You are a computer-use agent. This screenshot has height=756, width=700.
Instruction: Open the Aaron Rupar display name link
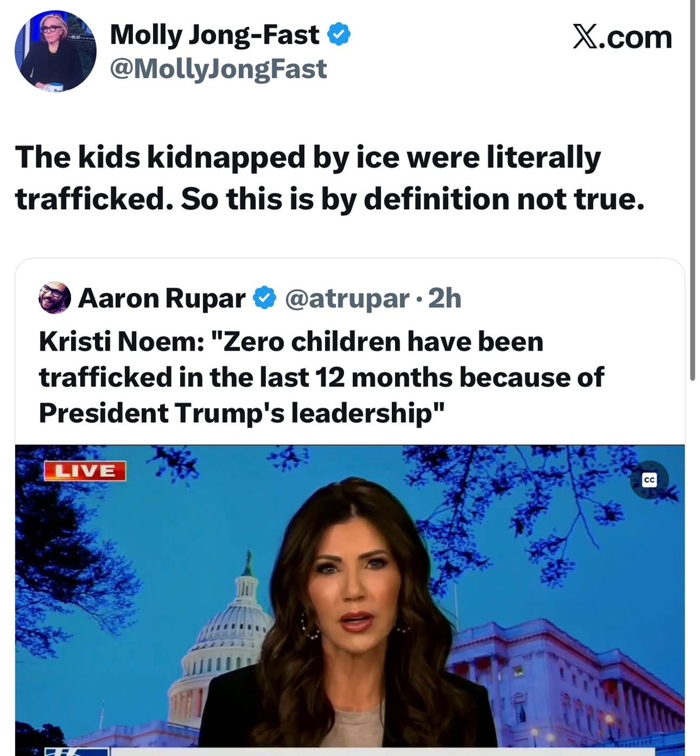coord(161,298)
